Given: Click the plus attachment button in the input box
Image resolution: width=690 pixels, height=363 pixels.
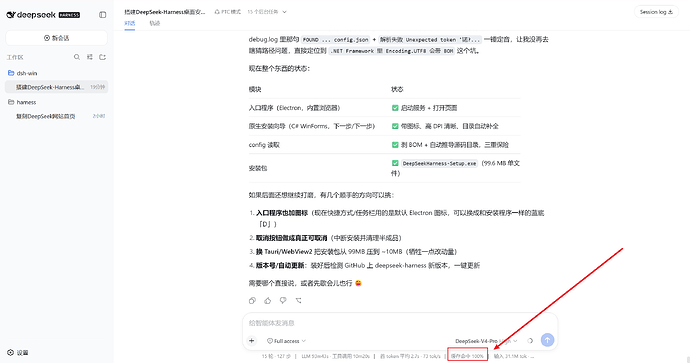Looking at the screenshot, I should coord(252,341).
